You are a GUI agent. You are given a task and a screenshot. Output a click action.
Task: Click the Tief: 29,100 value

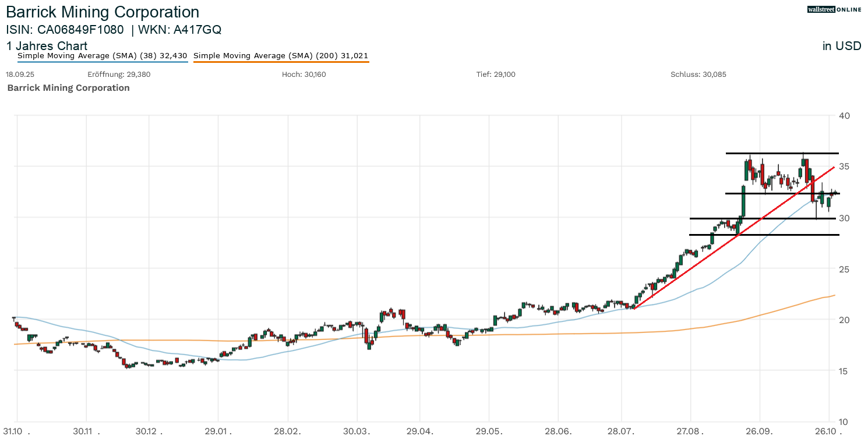coord(496,75)
